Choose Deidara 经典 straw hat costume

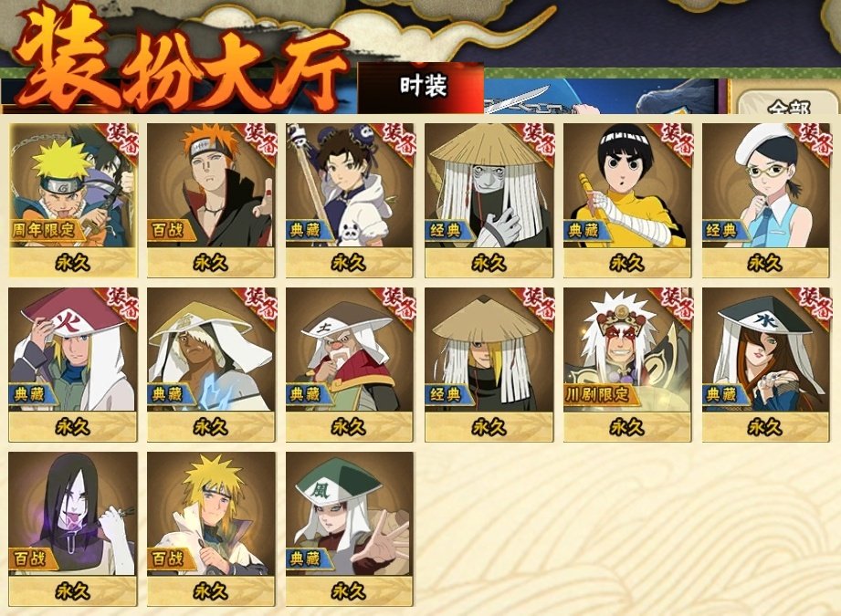click(x=489, y=364)
